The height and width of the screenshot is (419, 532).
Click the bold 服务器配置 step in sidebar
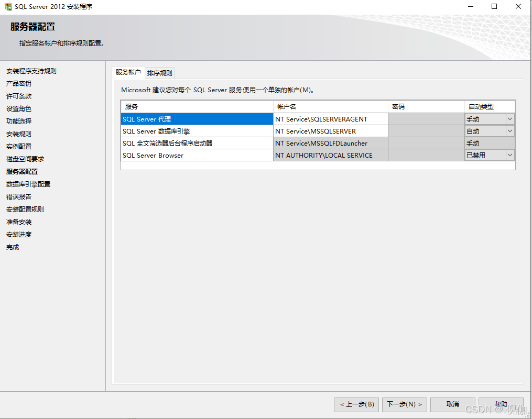point(21,172)
